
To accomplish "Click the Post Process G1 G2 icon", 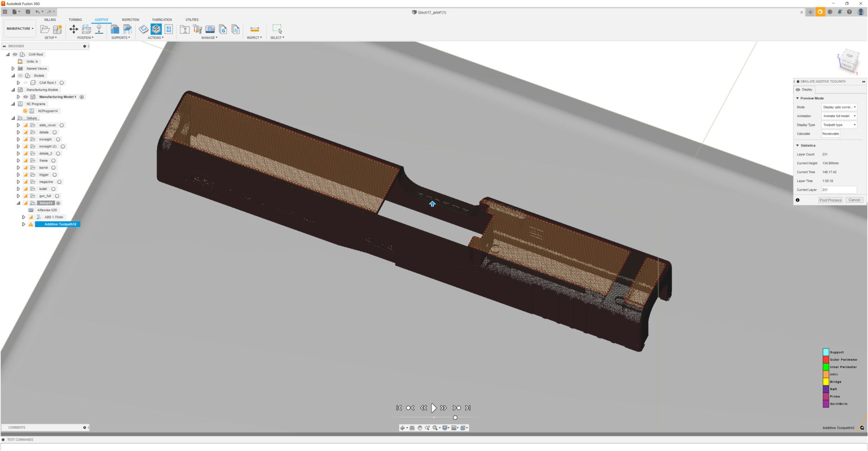I will click(x=168, y=29).
